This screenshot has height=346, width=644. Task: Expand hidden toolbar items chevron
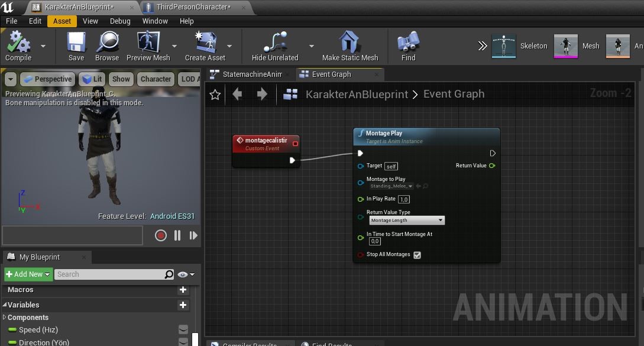pyautogui.click(x=483, y=46)
